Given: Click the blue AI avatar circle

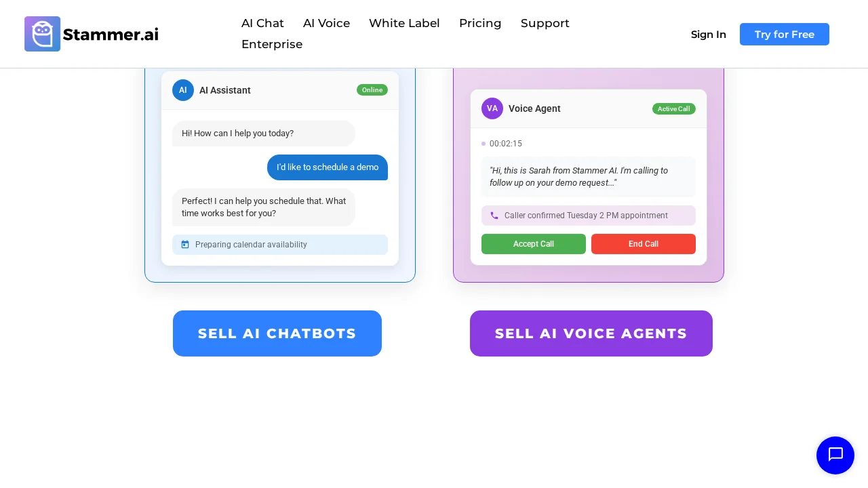Looking at the screenshot, I should point(183,90).
